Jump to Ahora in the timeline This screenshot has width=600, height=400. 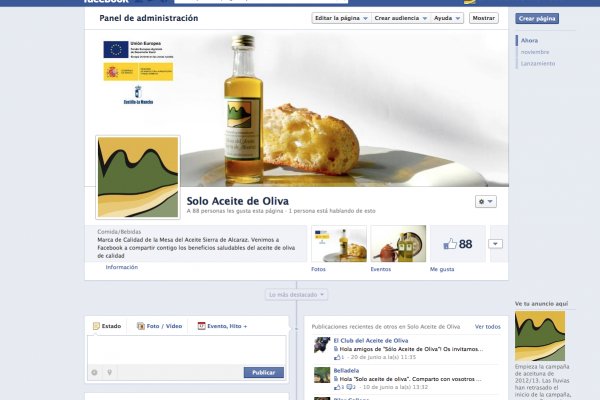(x=529, y=40)
